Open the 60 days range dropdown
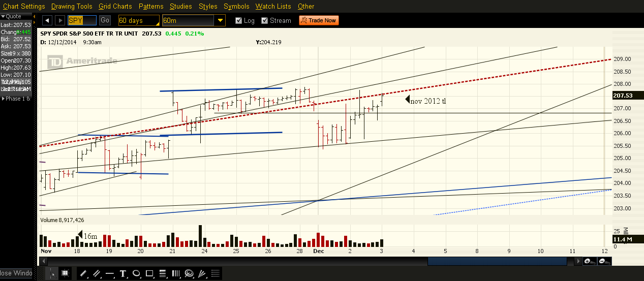This screenshot has width=644, height=281. click(138, 21)
